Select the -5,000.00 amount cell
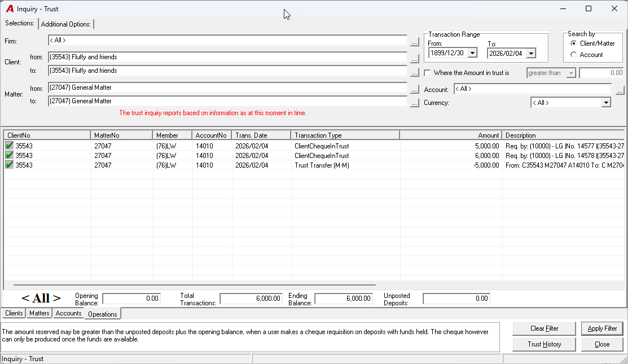The image size is (628, 364). (x=451, y=165)
